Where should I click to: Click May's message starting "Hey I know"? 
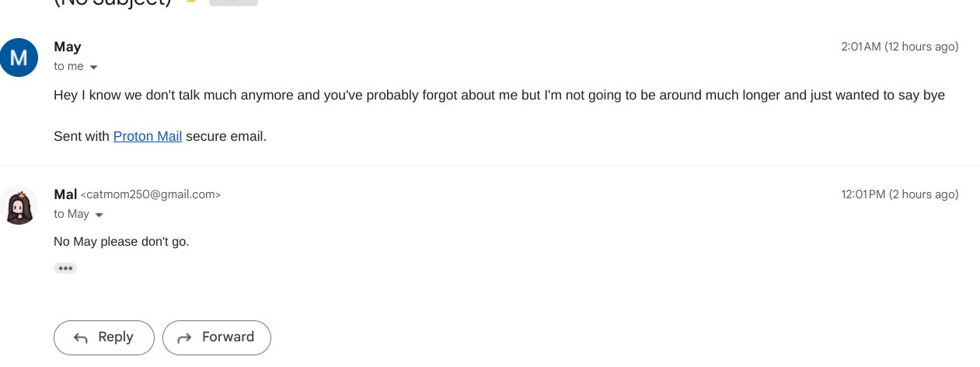point(499,95)
